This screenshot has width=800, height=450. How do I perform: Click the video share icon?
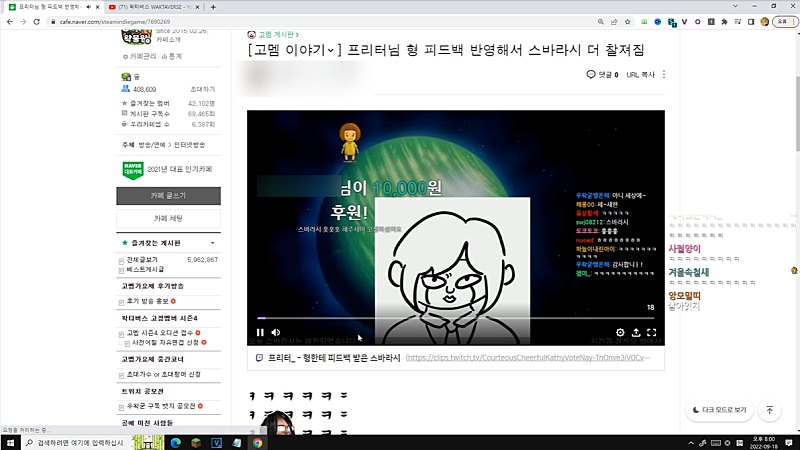(x=636, y=332)
